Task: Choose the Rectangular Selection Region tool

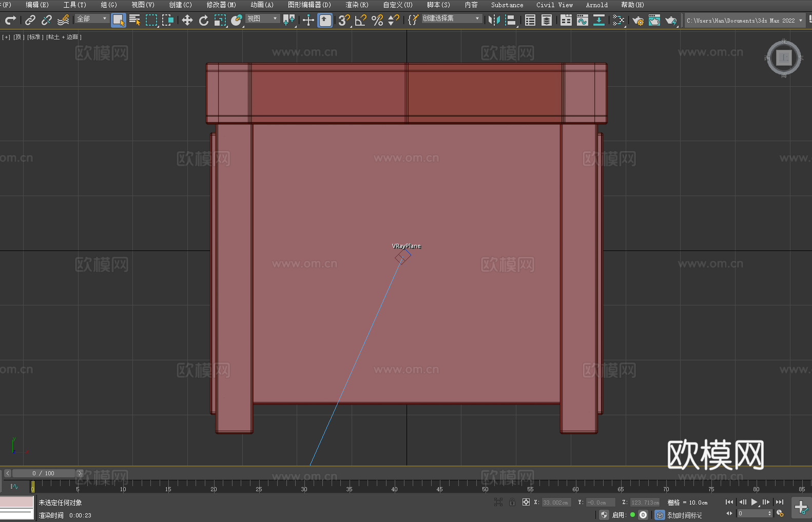Action: [x=151, y=21]
